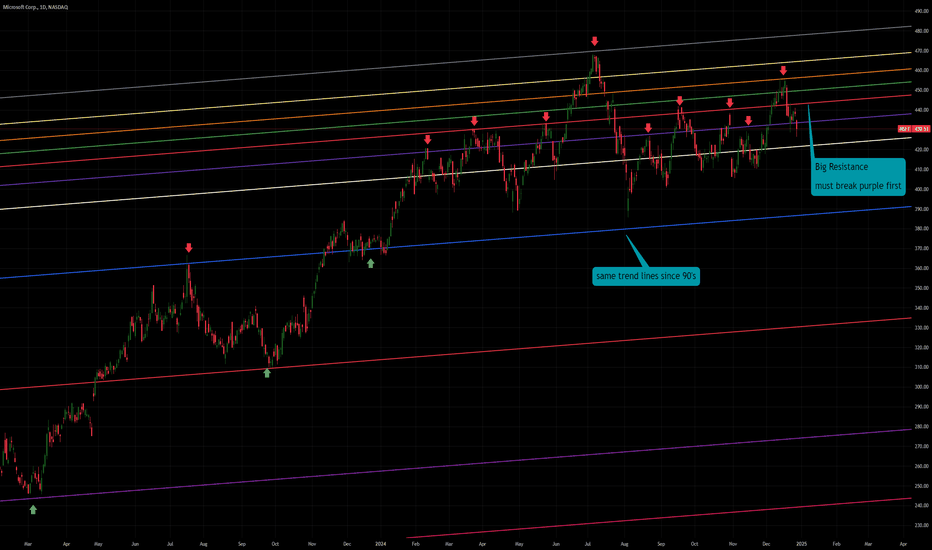This screenshot has height=550, width=932.
Task: Click the 410.00 price axis label
Action: (922, 169)
